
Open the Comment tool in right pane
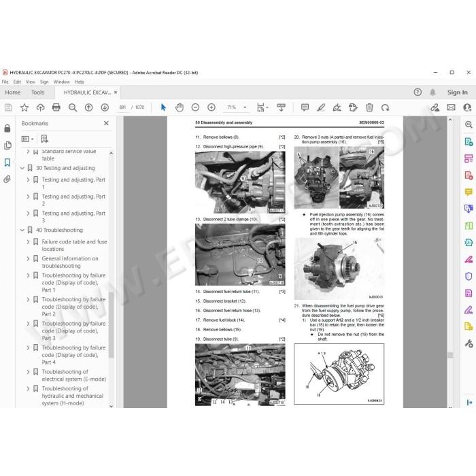[x=469, y=192]
